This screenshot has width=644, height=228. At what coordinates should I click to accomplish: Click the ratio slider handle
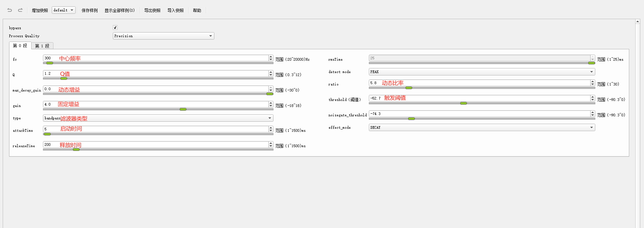409,88
